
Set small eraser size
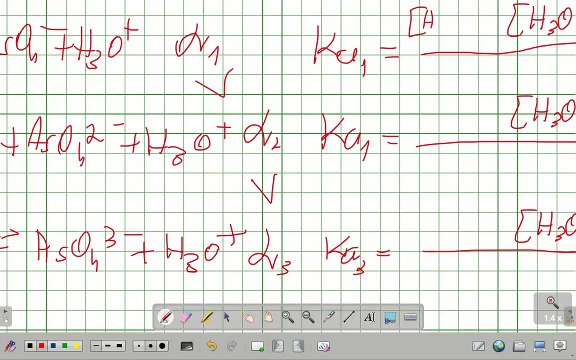coord(139,346)
